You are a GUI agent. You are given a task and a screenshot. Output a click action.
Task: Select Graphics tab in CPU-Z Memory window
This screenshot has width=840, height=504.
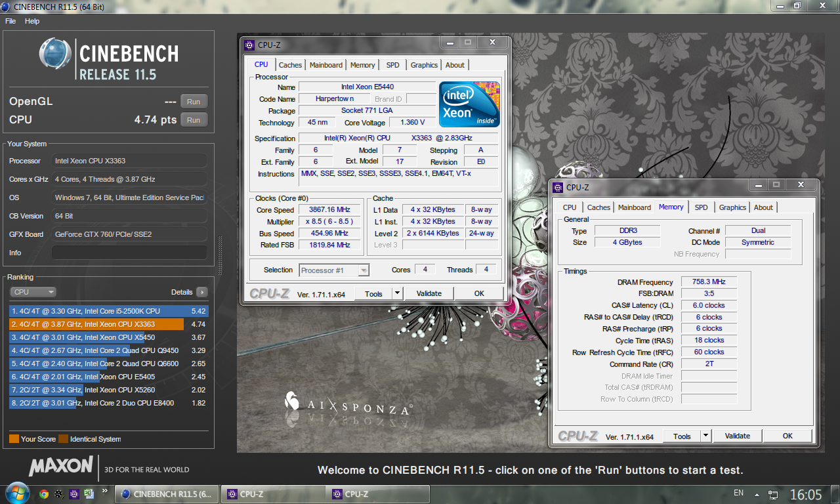pyautogui.click(x=732, y=207)
